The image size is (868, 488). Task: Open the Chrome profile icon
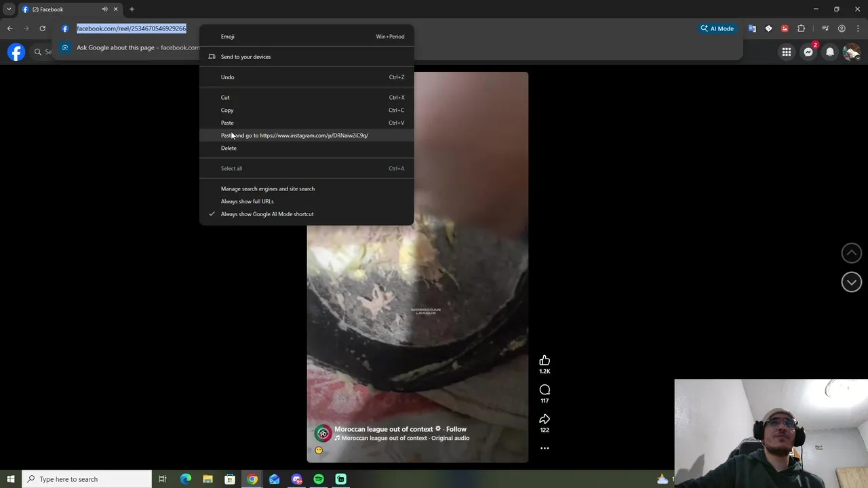click(x=842, y=28)
